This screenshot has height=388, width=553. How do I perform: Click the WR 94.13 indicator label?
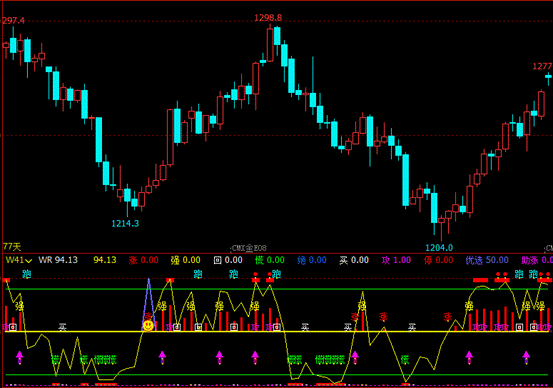pyautogui.click(x=58, y=260)
